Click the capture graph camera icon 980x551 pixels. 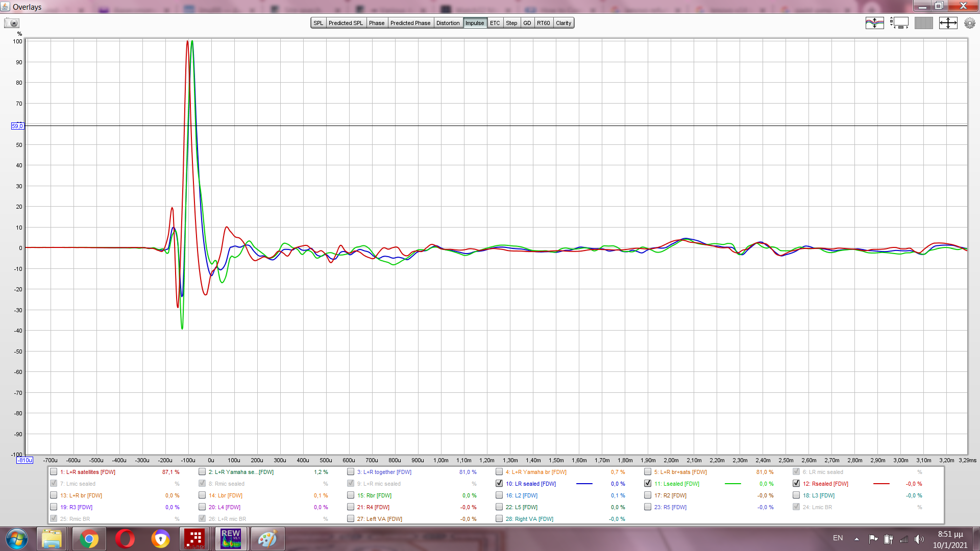click(x=11, y=23)
